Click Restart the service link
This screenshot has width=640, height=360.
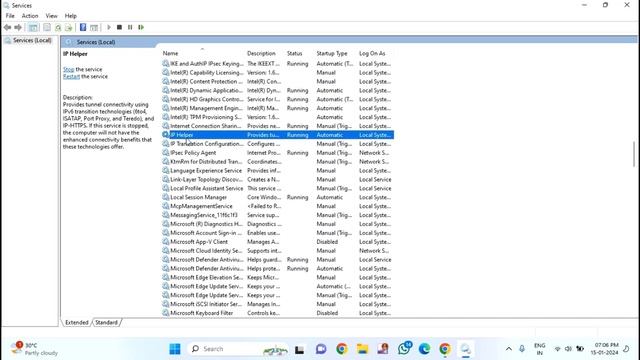point(71,76)
